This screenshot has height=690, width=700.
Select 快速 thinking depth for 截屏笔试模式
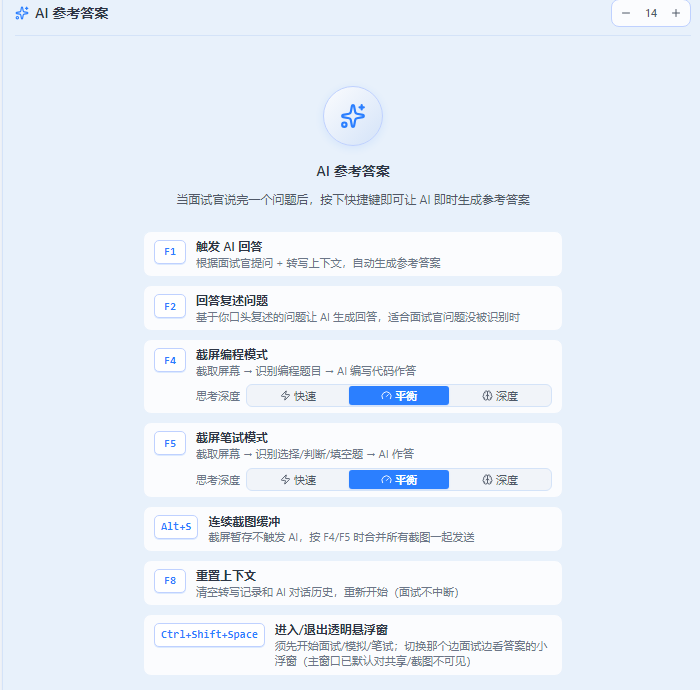coord(298,480)
